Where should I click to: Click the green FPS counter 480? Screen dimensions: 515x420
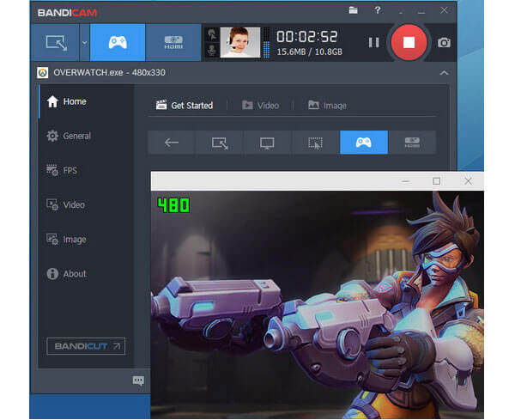(173, 205)
